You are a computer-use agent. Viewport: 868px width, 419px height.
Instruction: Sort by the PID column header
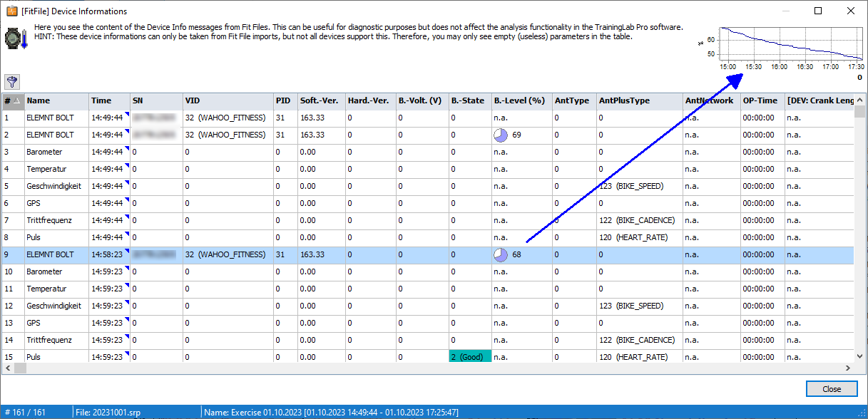pos(285,100)
